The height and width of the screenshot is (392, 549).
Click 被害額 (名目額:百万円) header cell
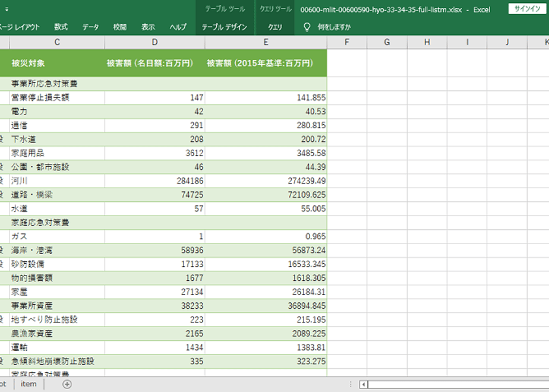pyautogui.click(x=154, y=63)
